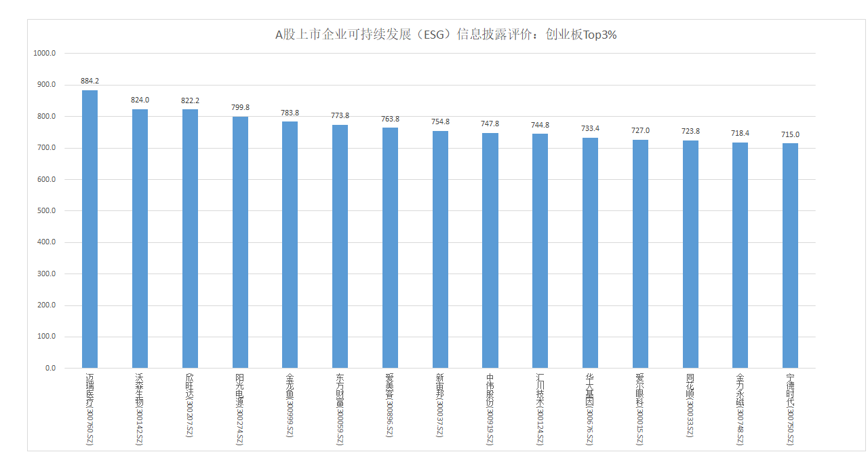
Task: Click the 400.0 value on the vertical axis
Action: [46, 242]
